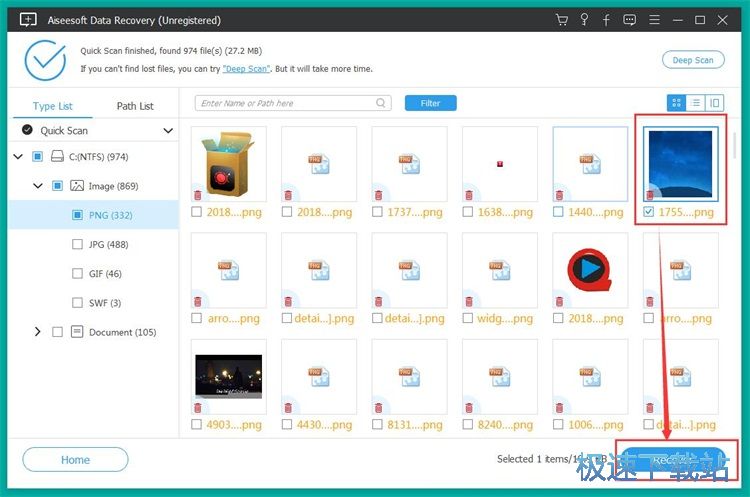
Task: Switch to content preview view mode
Action: tap(715, 103)
